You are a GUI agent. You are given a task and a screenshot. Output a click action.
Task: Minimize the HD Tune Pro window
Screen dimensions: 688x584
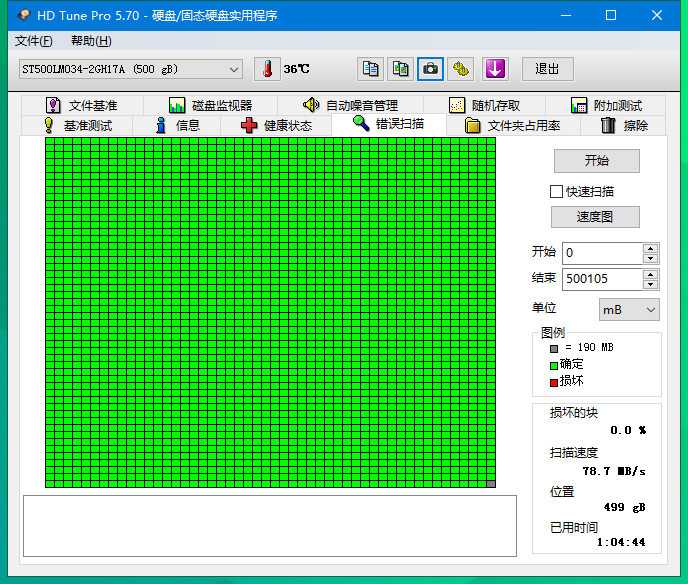(566, 15)
